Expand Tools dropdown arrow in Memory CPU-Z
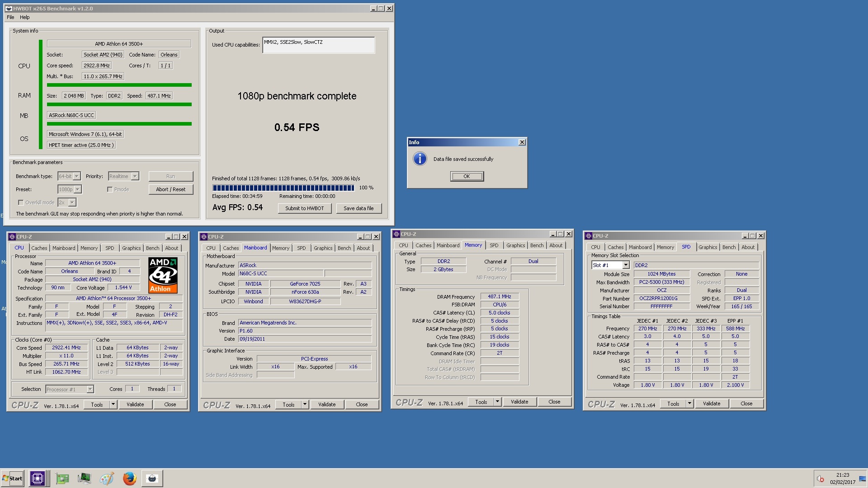Screen dimensions: 868x488 [x=498, y=402]
